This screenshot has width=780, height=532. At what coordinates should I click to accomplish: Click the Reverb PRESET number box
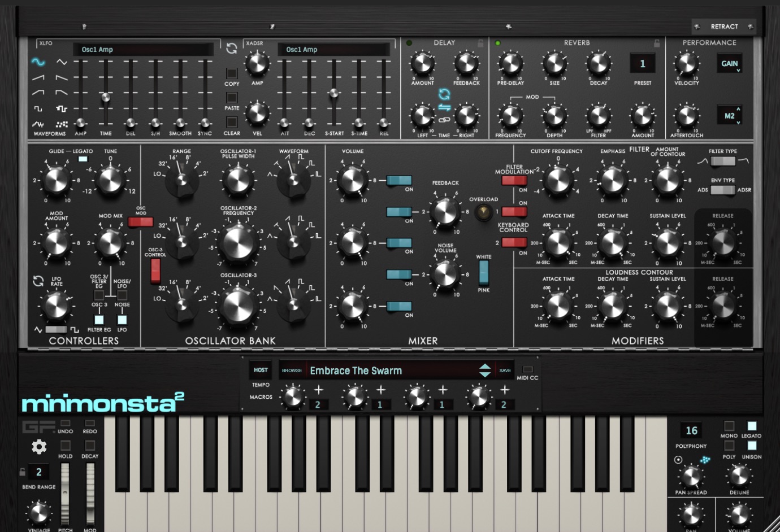click(x=643, y=64)
